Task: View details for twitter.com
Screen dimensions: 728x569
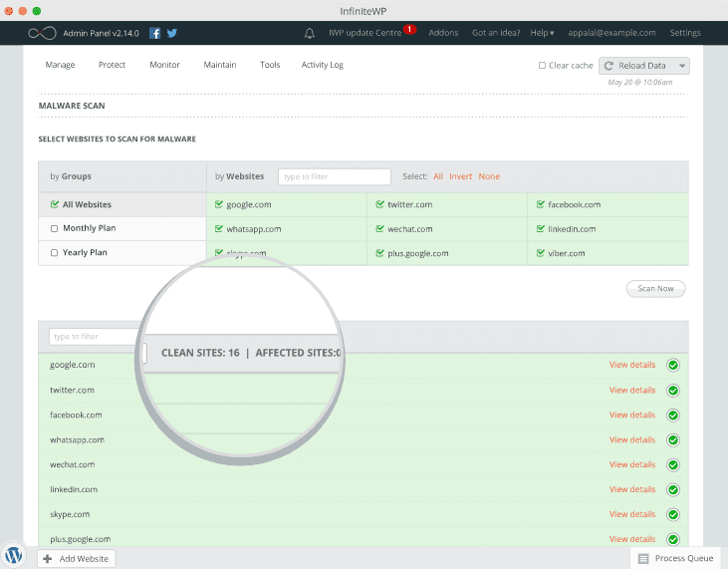Action: 632,390
